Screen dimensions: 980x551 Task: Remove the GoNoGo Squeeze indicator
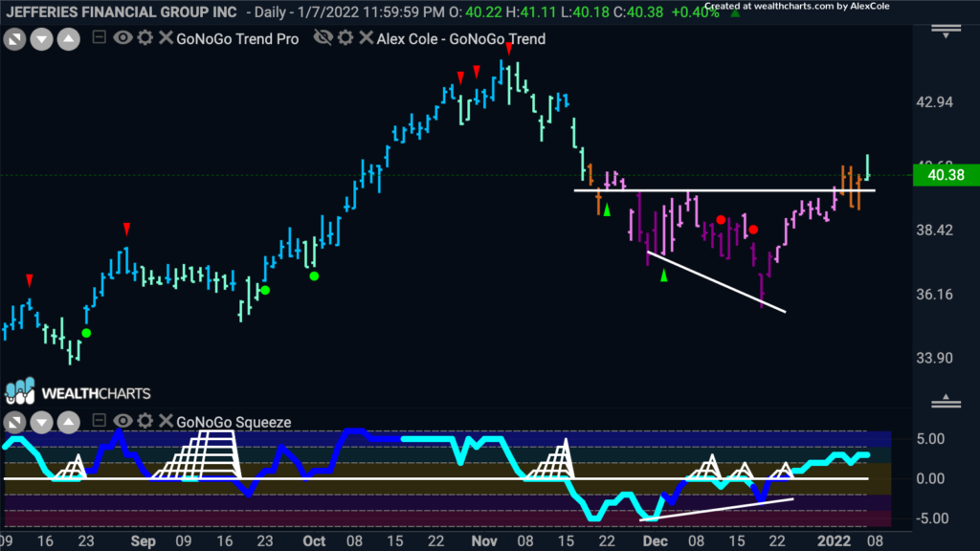[166, 421]
